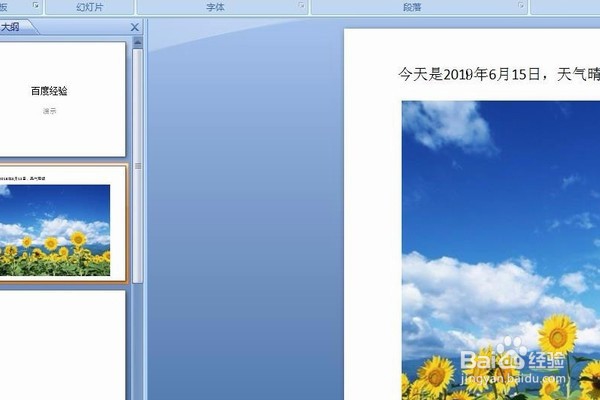Select the sunflower slide thumbnail

click(62, 224)
